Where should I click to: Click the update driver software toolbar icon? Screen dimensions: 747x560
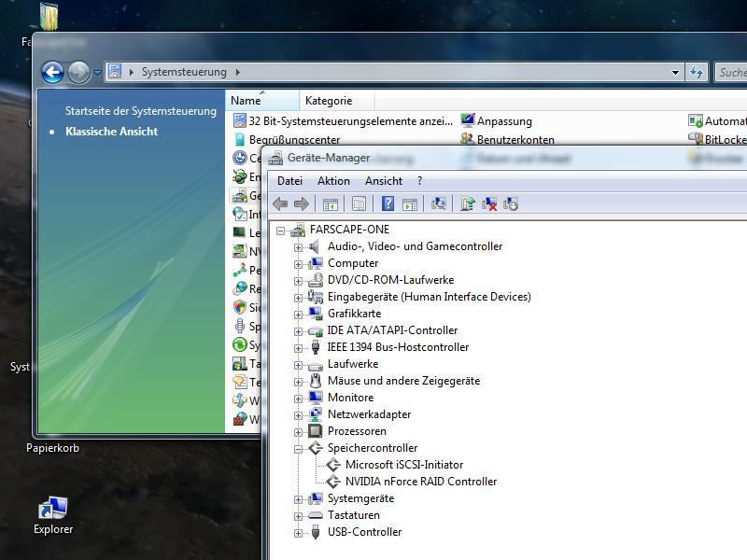pyautogui.click(x=468, y=203)
